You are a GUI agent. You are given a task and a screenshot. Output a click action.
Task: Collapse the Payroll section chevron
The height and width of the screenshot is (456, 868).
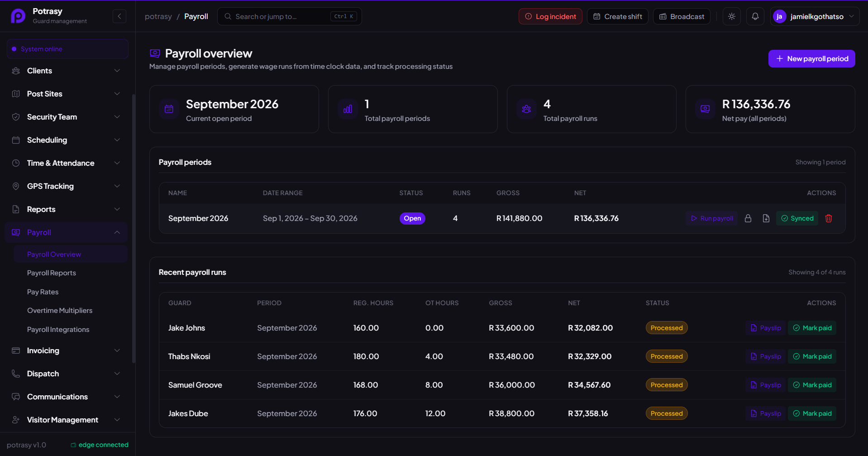[x=117, y=232]
